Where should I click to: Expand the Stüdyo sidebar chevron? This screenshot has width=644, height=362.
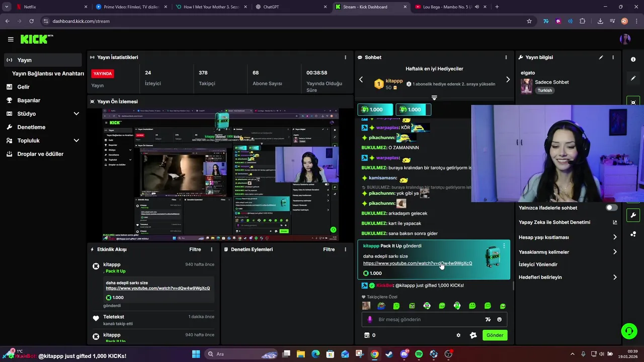pos(76,114)
